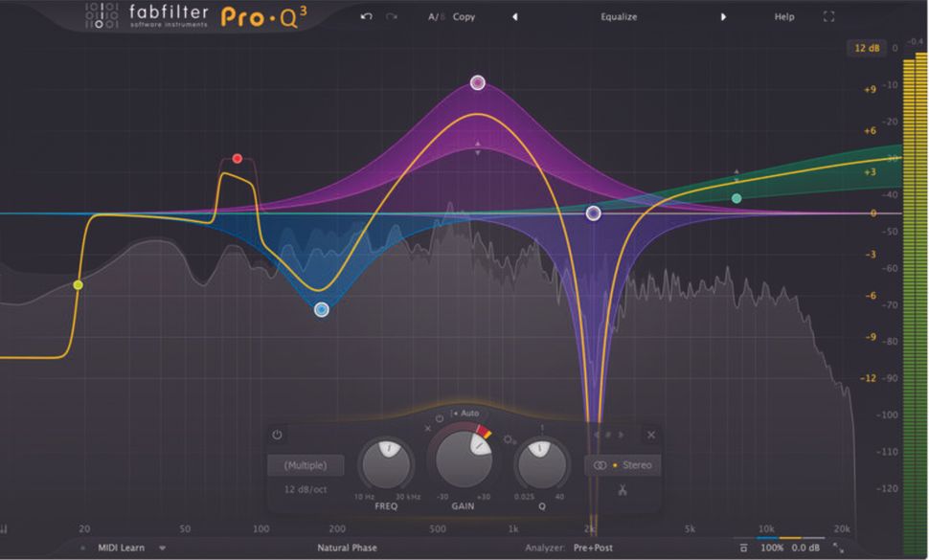Click the gear icon next to the Gain knob
This screenshot has height=560, width=929.
point(507,437)
